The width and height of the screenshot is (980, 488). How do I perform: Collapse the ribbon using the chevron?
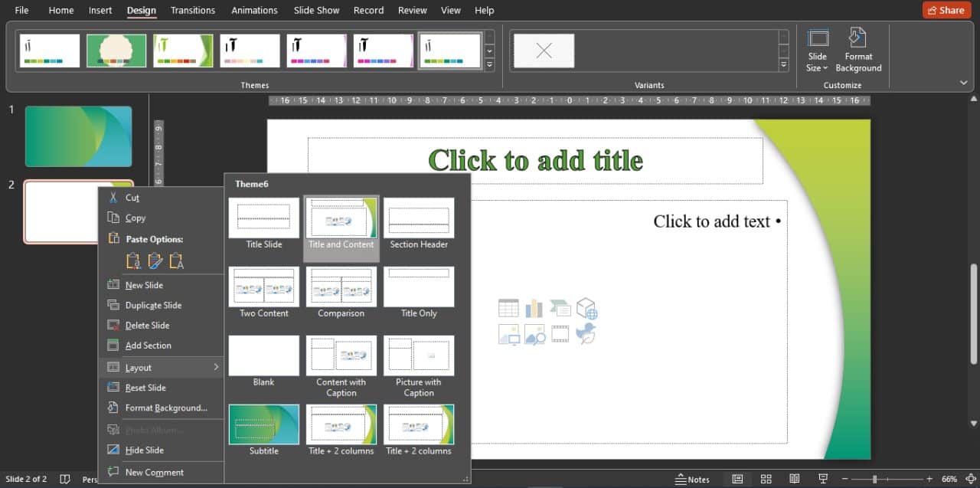pos(963,83)
